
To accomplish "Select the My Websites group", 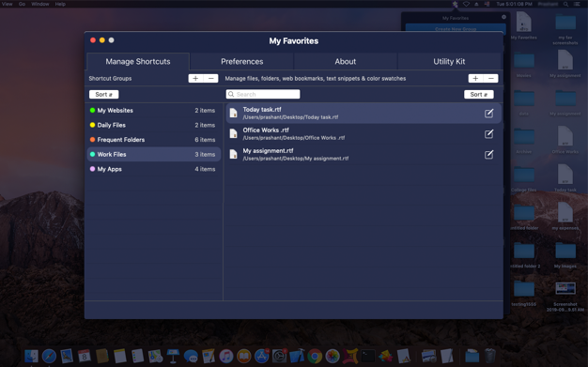I will (x=154, y=110).
